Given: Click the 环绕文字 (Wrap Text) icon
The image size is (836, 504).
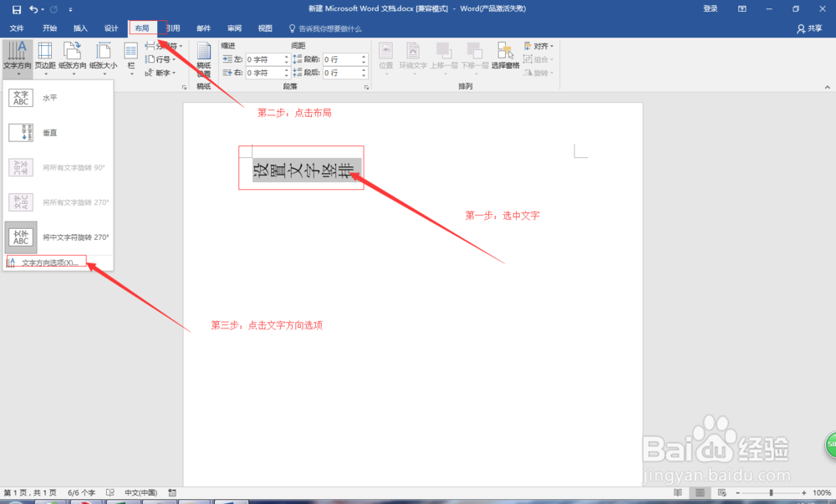Looking at the screenshot, I should click(x=413, y=57).
